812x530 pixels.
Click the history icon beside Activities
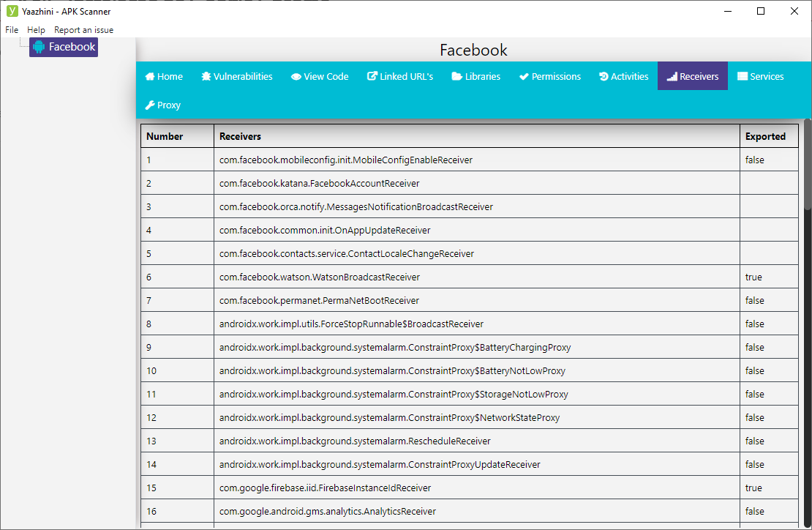click(604, 77)
